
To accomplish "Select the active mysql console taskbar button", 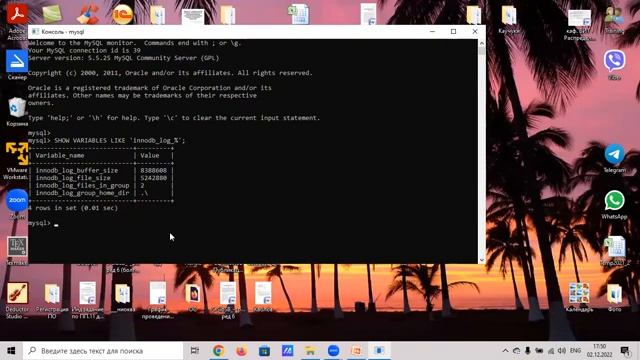I will (379, 351).
